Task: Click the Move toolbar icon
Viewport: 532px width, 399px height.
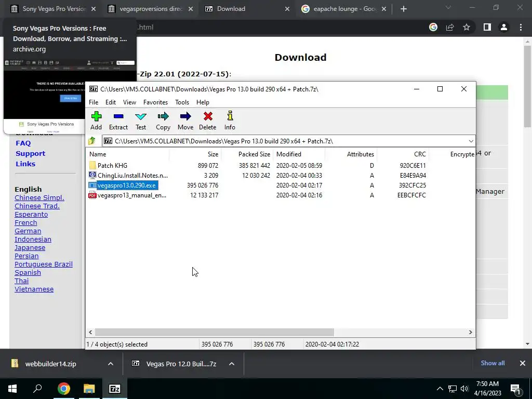Action: point(185,117)
